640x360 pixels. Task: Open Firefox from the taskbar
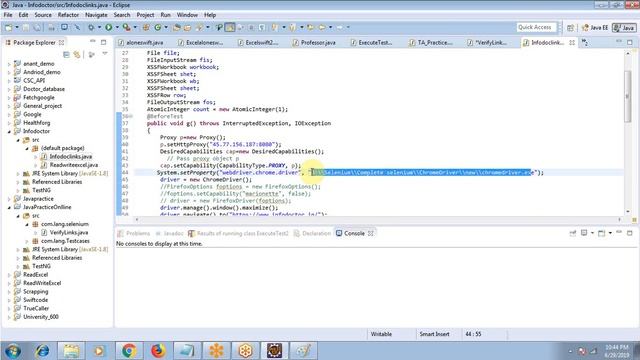tap(158, 351)
